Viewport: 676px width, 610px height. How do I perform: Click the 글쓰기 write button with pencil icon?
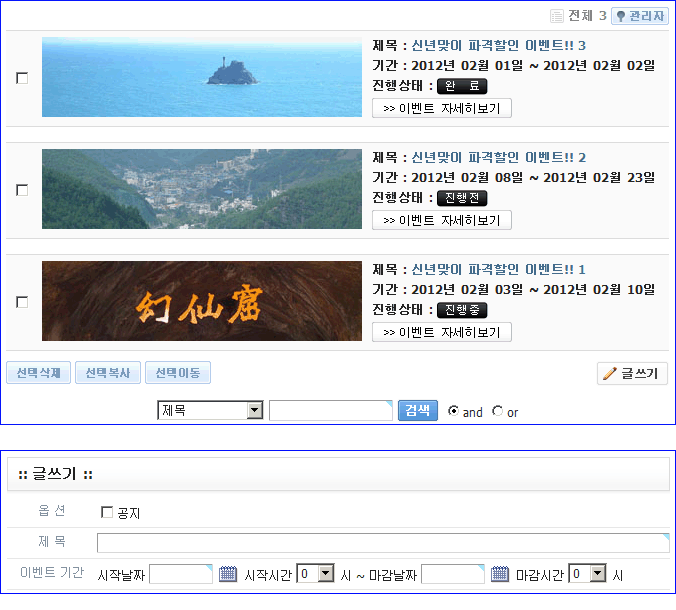tap(632, 374)
